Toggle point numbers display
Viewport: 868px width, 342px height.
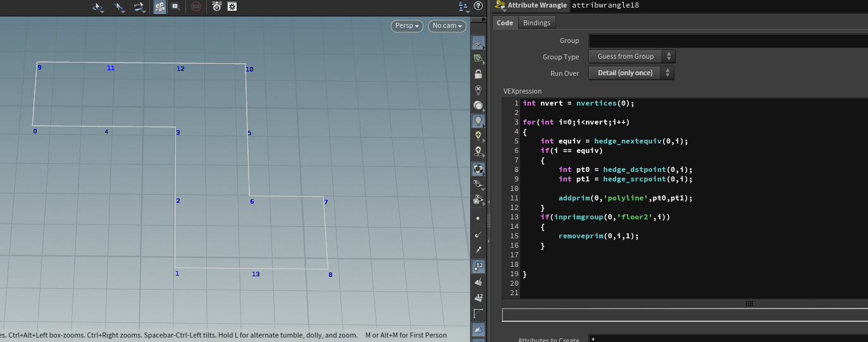(x=479, y=266)
